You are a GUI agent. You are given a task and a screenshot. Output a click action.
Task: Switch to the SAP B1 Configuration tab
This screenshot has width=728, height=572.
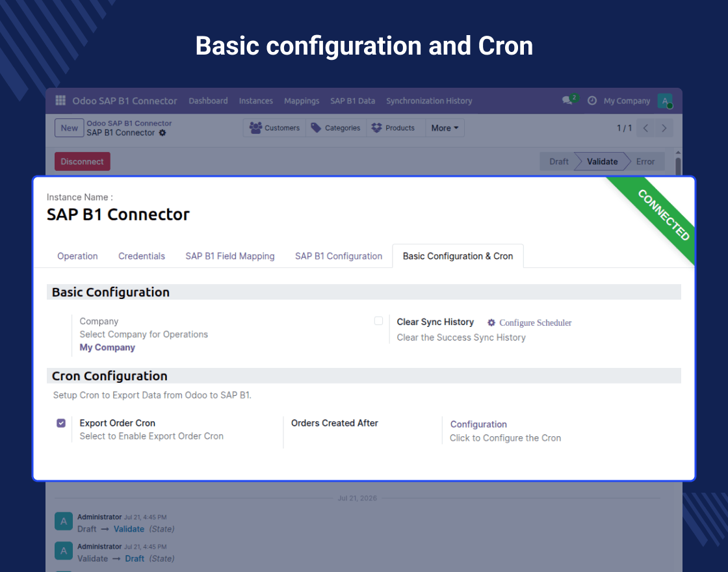pyautogui.click(x=339, y=256)
